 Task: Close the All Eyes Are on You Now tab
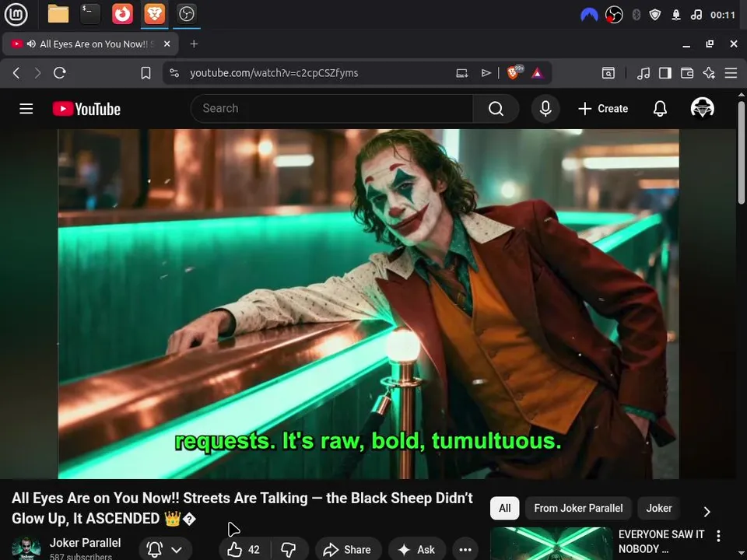pos(167,44)
